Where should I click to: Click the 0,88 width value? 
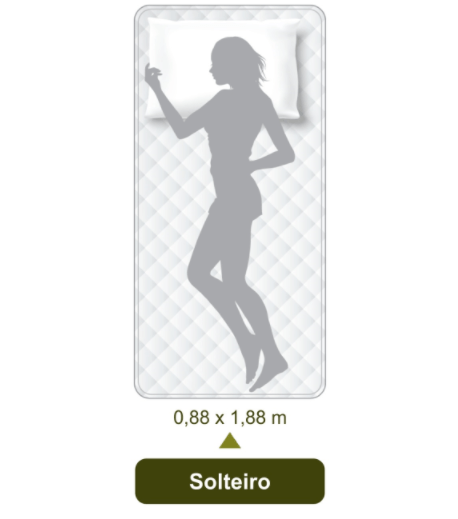point(191,417)
